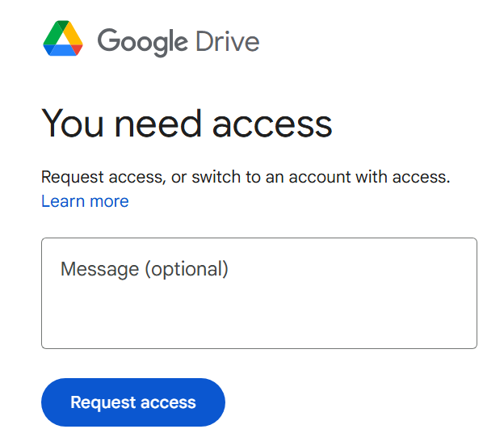
Task: Focus the Message (optional) text field
Action: pos(259,293)
